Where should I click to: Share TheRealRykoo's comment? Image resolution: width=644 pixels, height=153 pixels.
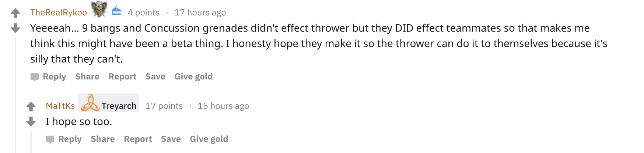click(87, 76)
